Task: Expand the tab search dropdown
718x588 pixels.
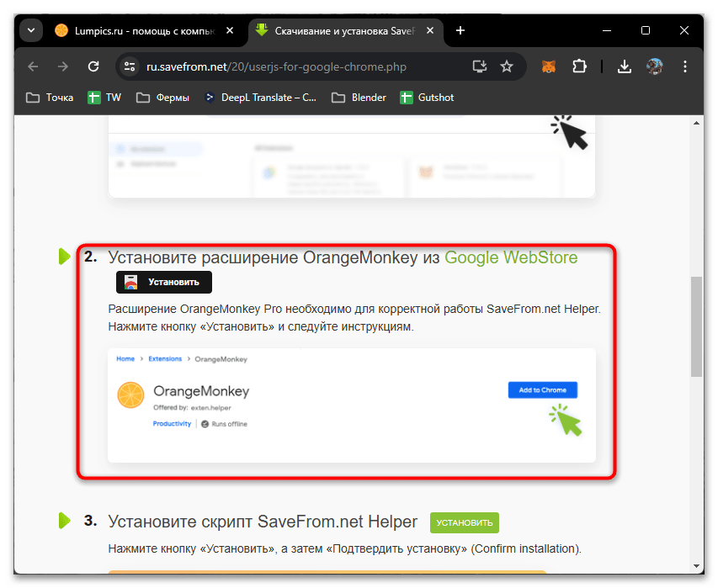Action: click(x=30, y=31)
